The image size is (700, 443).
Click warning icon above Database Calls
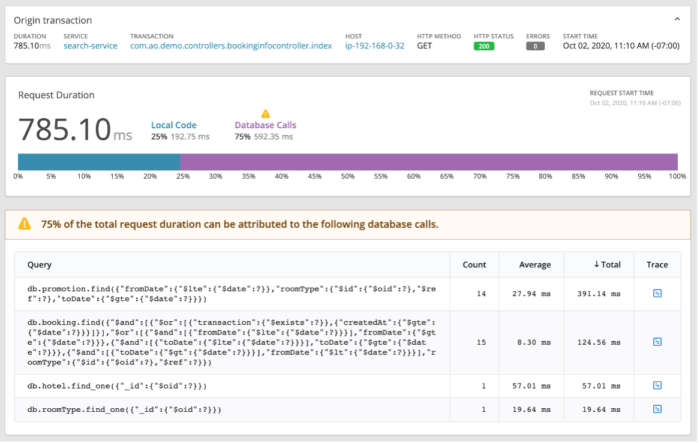click(265, 113)
